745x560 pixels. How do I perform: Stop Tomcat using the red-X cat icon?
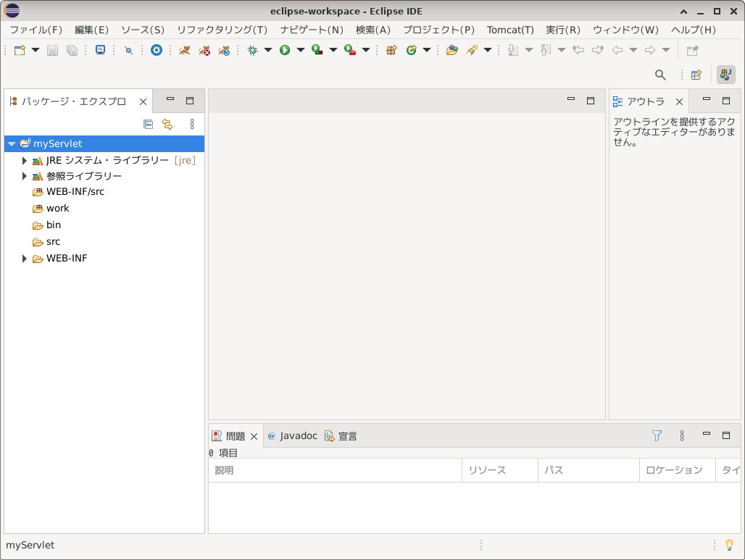point(204,50)
